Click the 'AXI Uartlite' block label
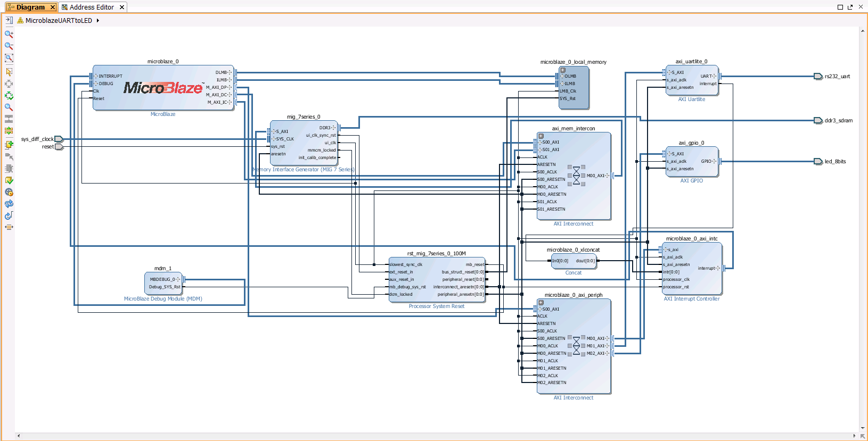The width and height of the screenshot is (868, 441). point(692,99)
